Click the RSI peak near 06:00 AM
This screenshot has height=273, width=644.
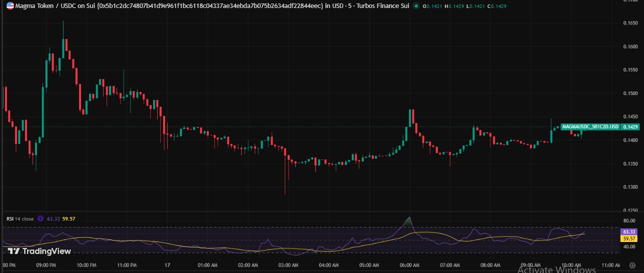[x=410, y=218]
